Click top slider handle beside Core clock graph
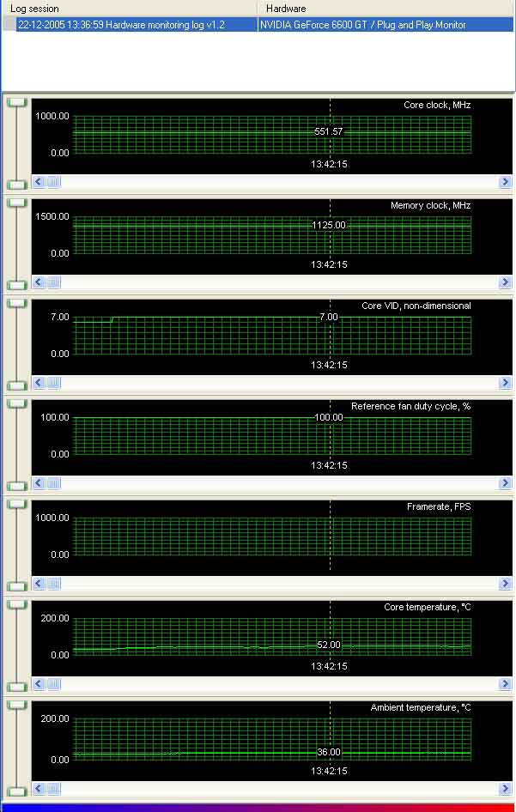 tap(17, 102)
